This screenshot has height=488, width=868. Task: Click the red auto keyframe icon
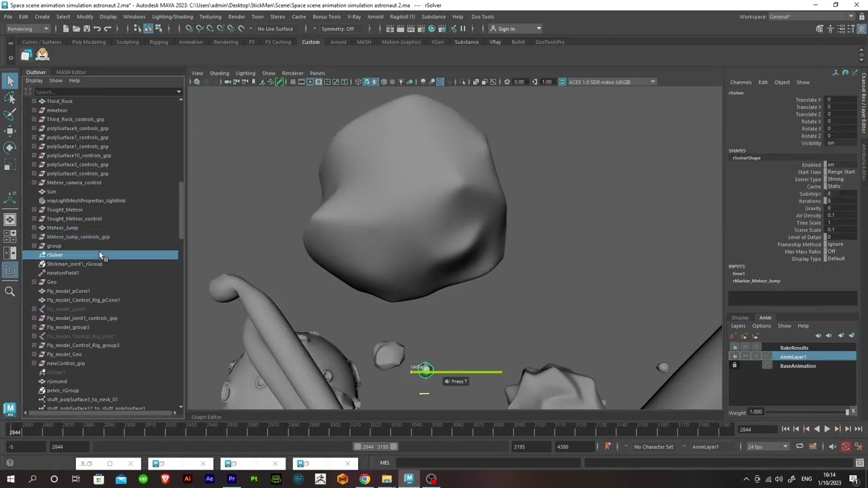pos(846,447)
